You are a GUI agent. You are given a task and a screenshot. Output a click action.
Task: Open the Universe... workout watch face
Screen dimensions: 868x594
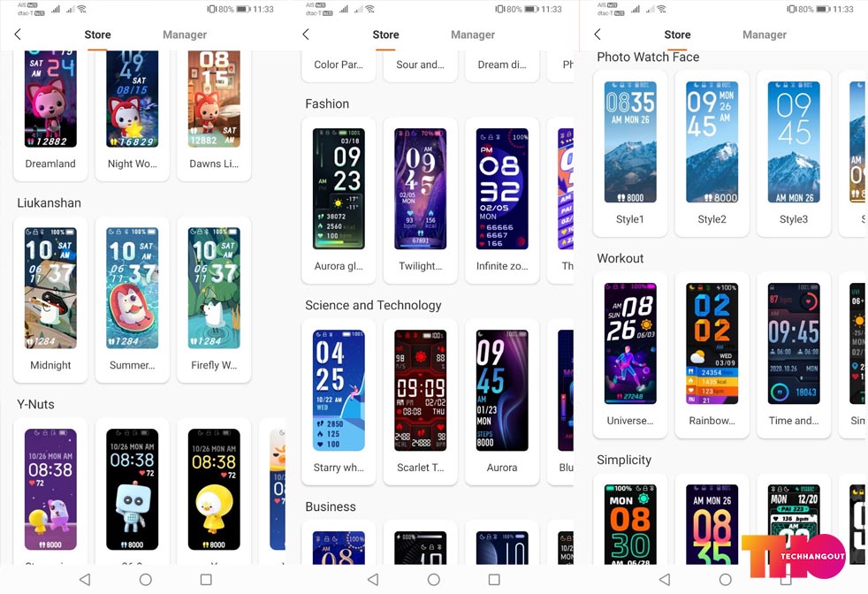(630, 354)
